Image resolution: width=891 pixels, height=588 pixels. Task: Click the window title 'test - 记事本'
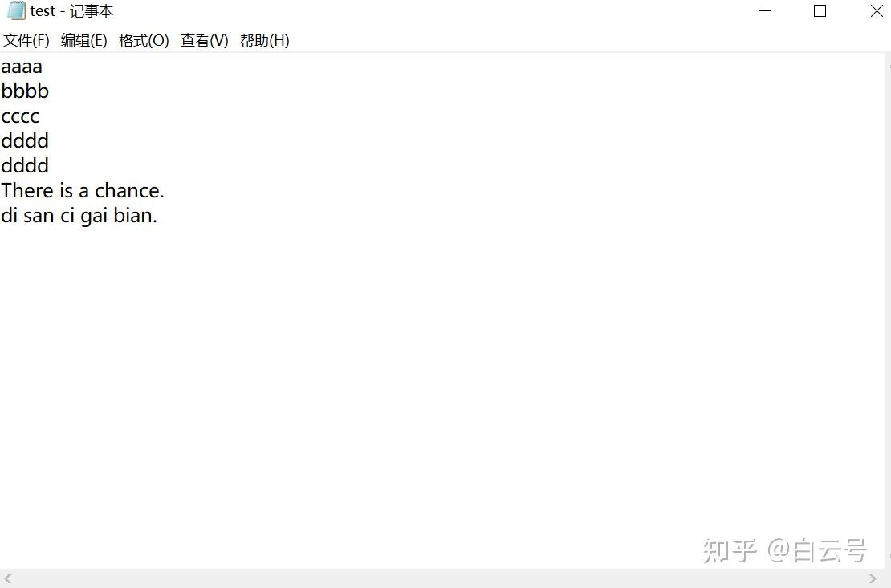[x=71, y=10]
